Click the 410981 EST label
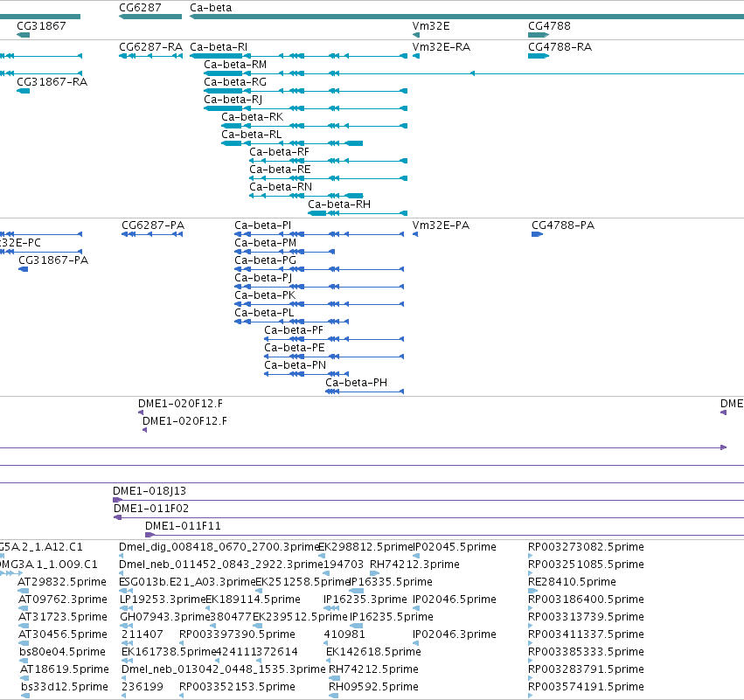The width and height of the screenshot is (744, 700). tap(344, 634)
